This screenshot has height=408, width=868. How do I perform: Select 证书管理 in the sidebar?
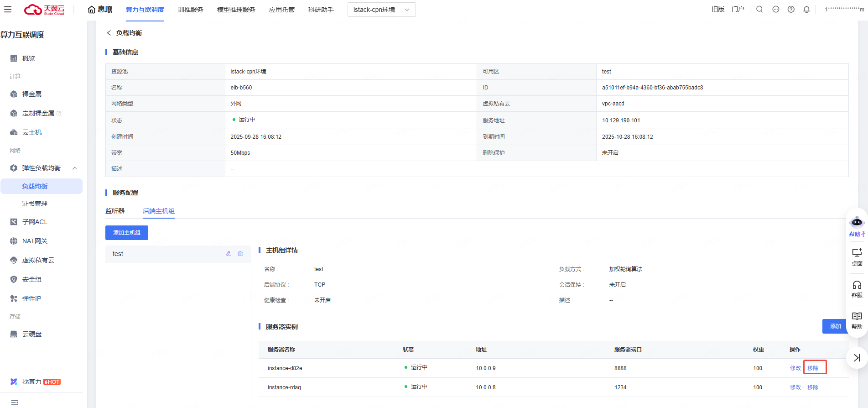tap(35, 204)
